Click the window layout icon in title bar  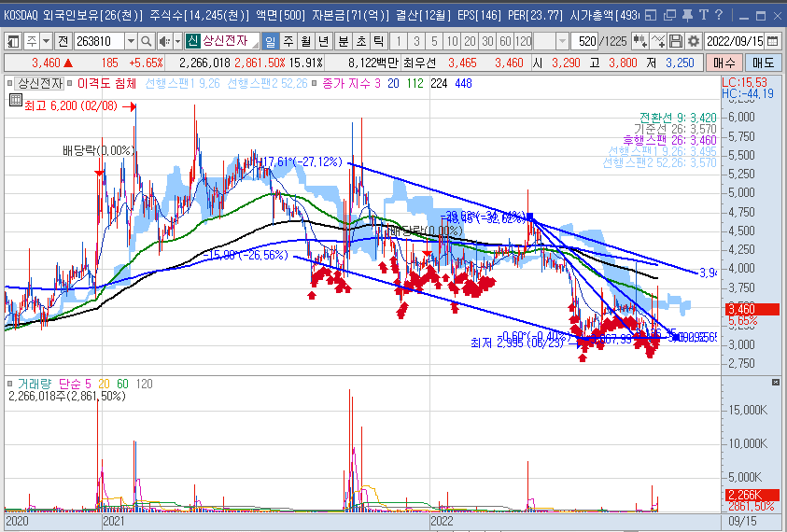point(651,16)
